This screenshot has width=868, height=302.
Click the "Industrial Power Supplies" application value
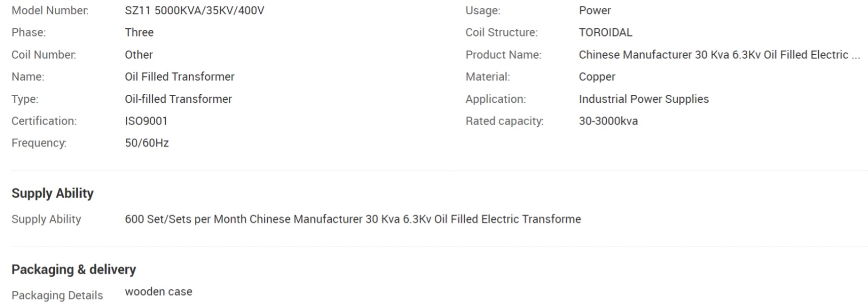pos(643,99)
